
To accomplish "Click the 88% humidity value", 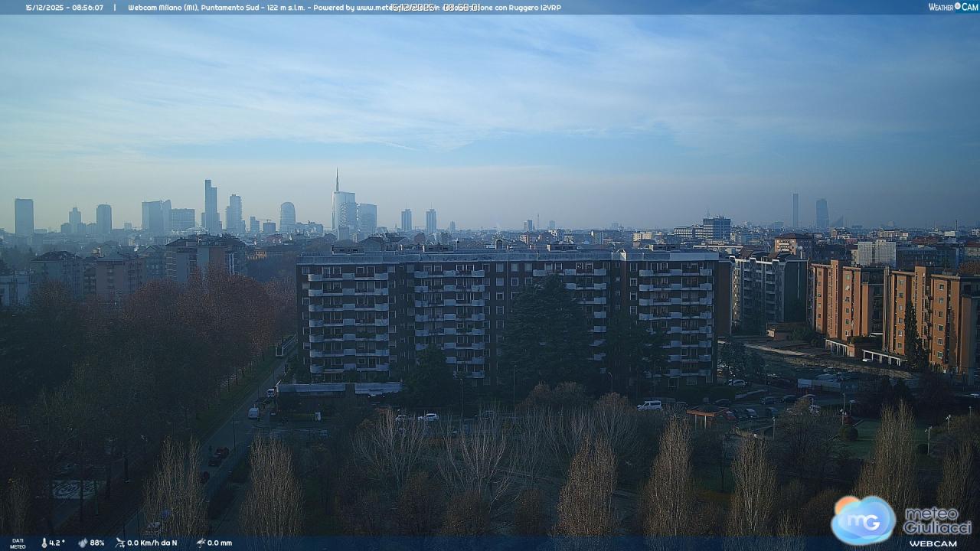I will pyautogui.click(x=97, y=543).
